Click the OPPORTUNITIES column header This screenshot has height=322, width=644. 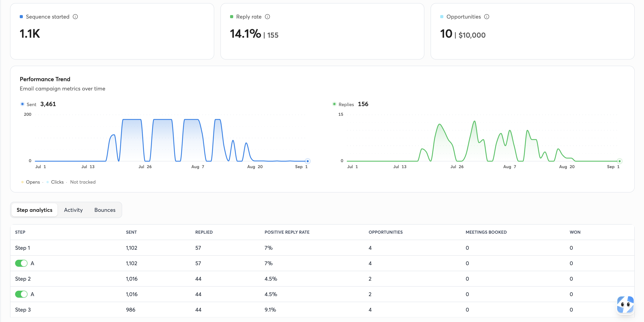385,232
